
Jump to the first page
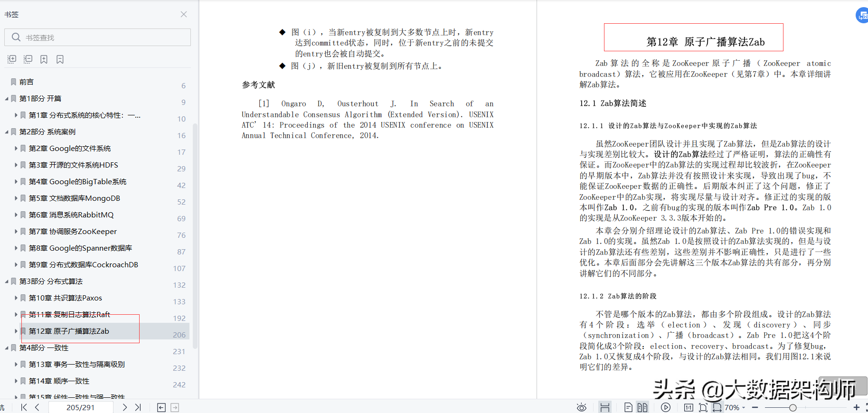point(24,407)
